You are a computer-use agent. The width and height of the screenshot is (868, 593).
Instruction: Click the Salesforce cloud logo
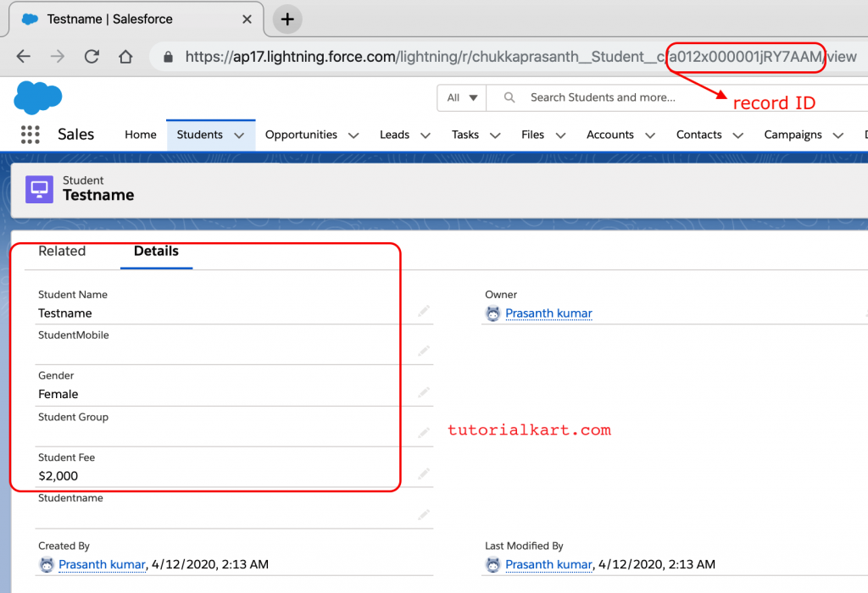click(37, 97)
